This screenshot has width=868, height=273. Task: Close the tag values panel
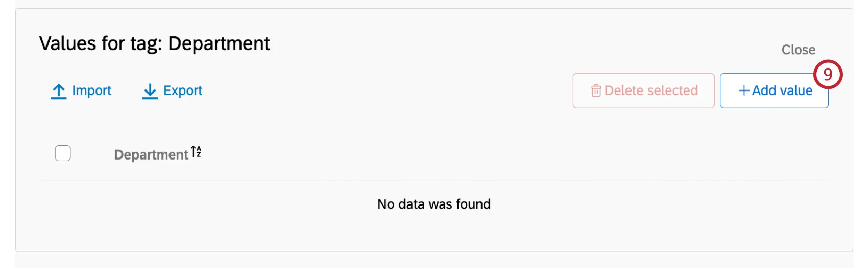click(x=798, y=50)
